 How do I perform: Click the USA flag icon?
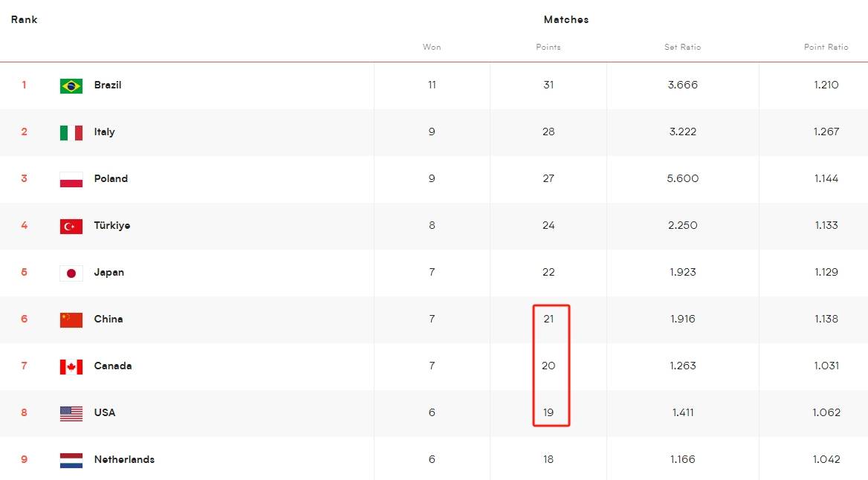pos(71,414)
